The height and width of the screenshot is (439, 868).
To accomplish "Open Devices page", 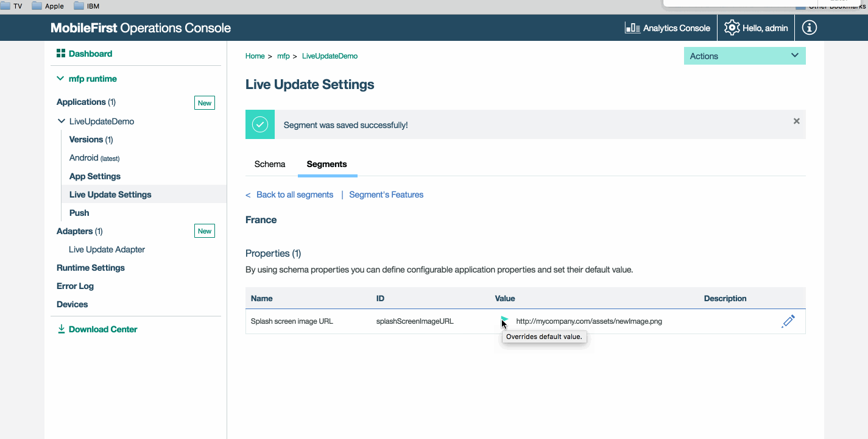I will click(x=72, y=304).
